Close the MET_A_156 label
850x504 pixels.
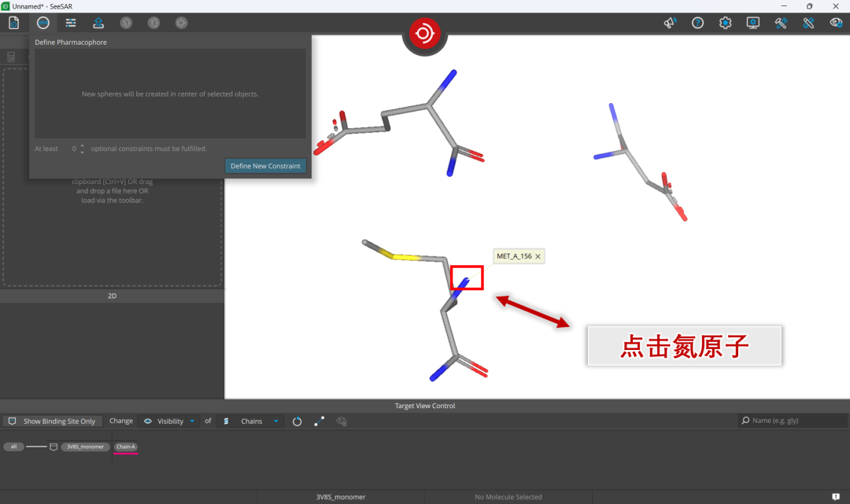point(538,256)
